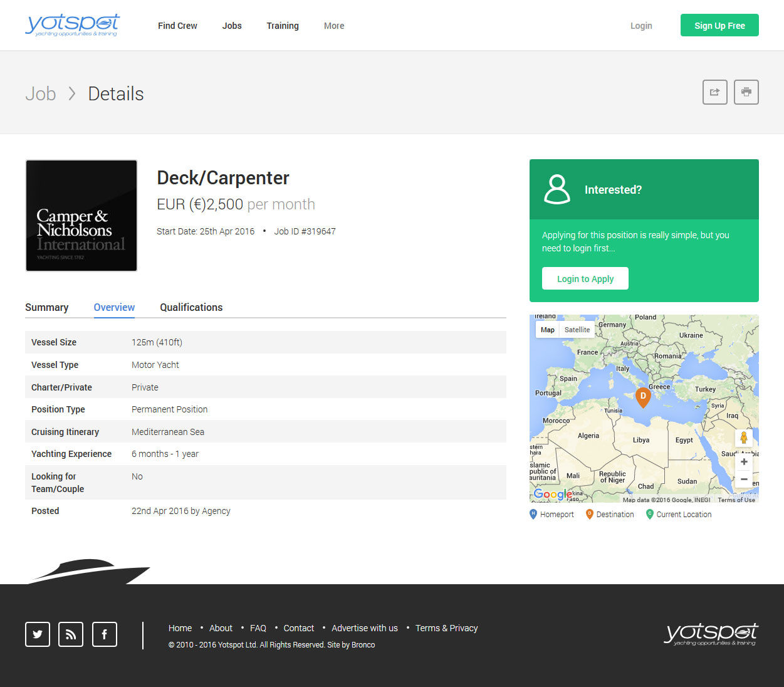Open the Terms & Privacy footer link

[447, 628]
